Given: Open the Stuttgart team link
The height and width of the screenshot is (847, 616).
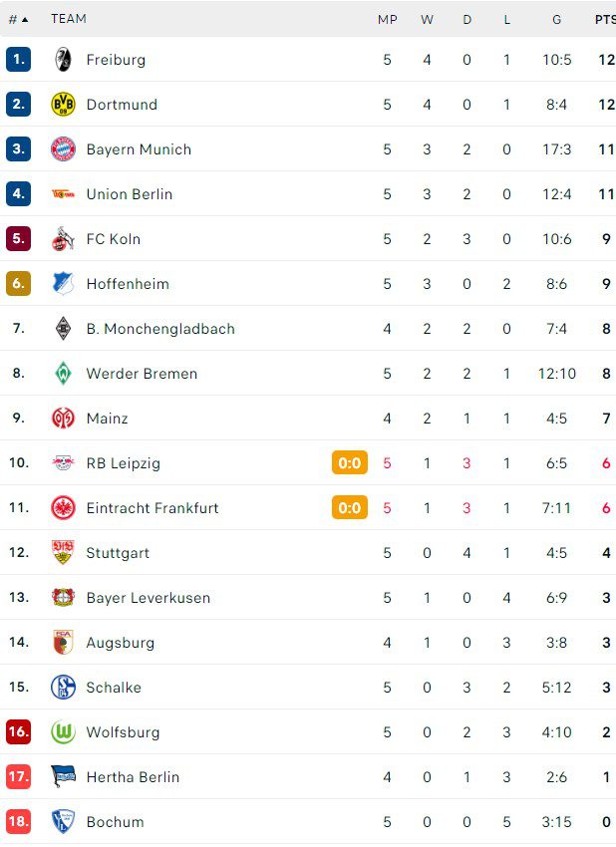Looking at the screenshot, I should click(118, 553).
